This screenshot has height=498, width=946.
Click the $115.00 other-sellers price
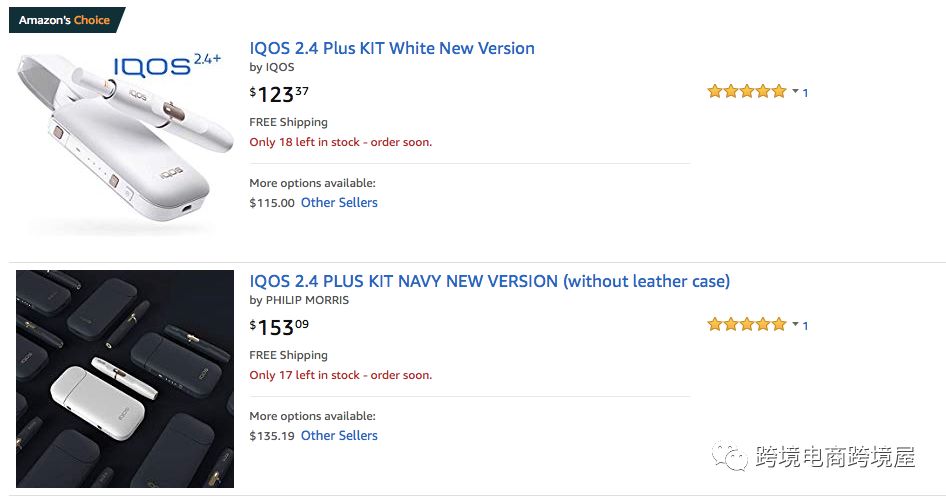[271, 203]
